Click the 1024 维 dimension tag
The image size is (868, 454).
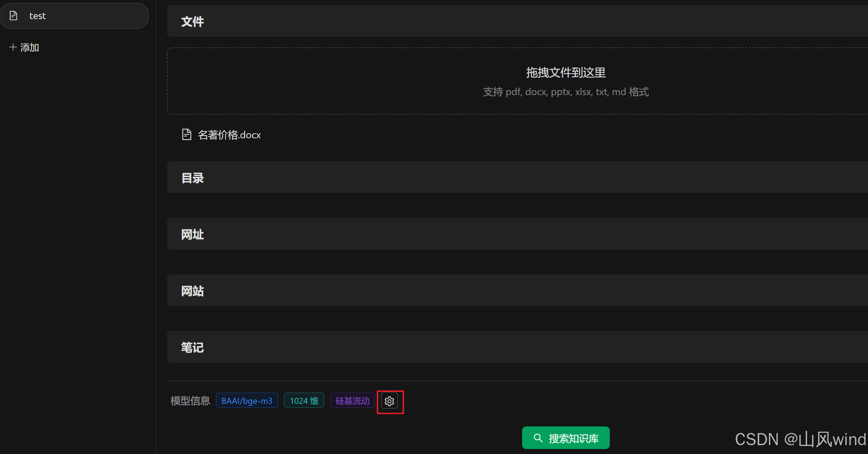click(304, 401)
